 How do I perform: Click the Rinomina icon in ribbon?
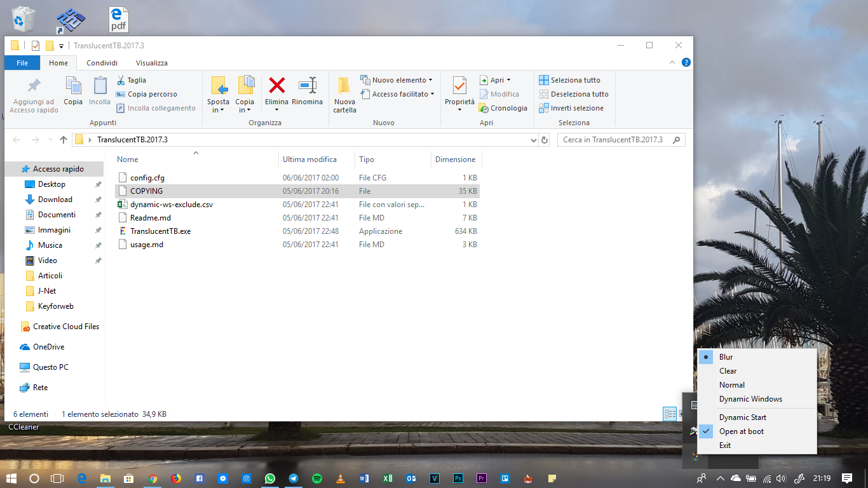[308, 85]
